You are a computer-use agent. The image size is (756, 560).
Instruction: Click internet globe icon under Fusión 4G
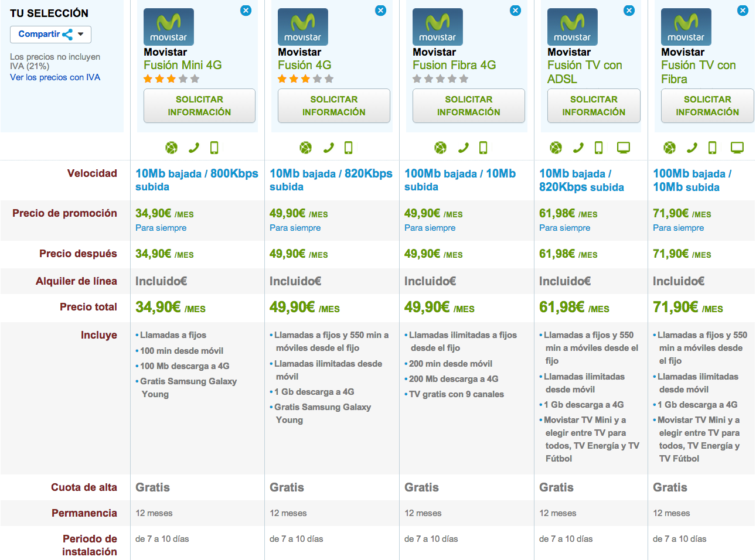[306, 148]
